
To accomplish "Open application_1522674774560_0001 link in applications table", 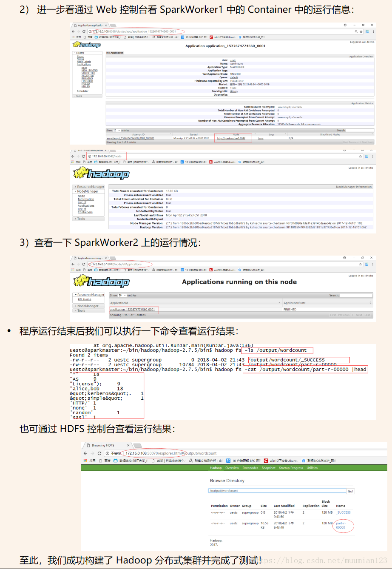I will (x=132, y=310).
